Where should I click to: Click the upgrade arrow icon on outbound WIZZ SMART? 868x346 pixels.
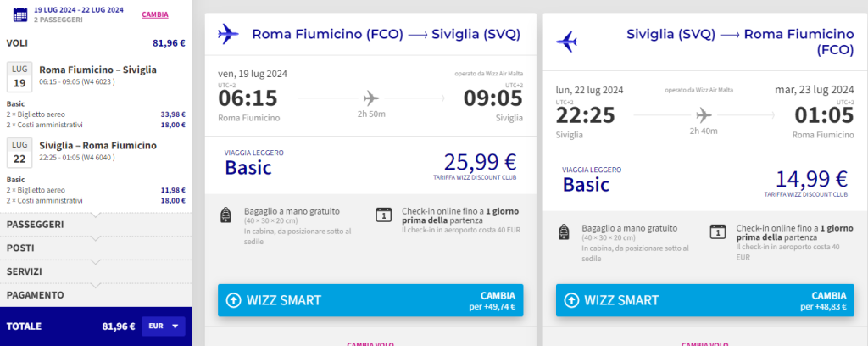234,300
